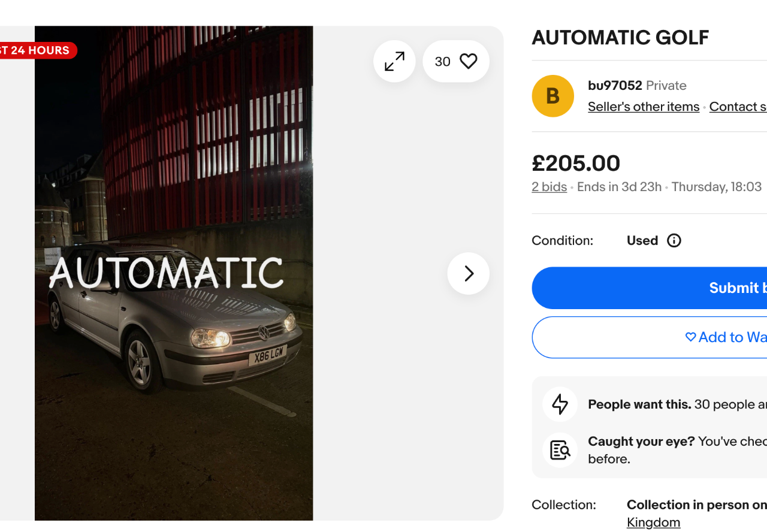Click the heart icon in Add to Watchlist

tap(690, 337)
